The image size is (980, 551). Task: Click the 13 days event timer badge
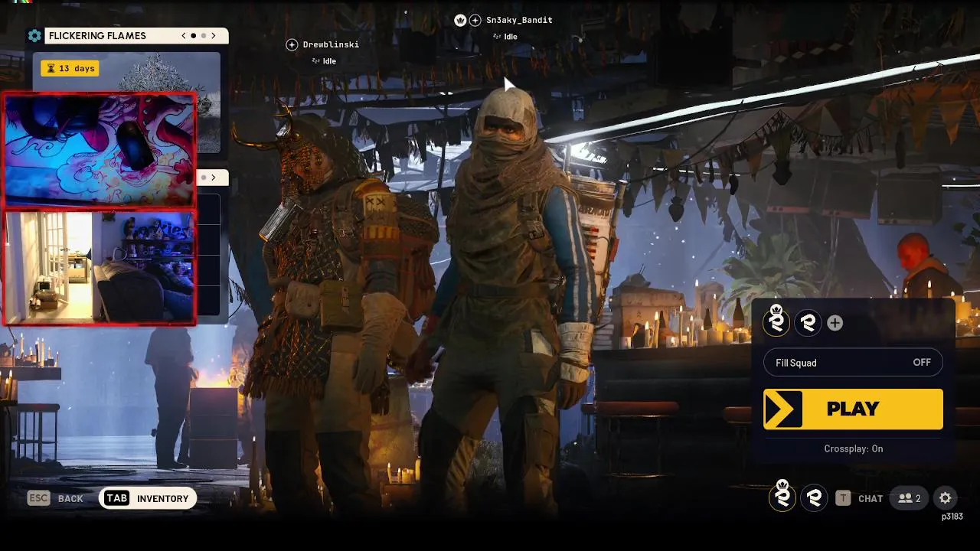click(x=70, y=68)
